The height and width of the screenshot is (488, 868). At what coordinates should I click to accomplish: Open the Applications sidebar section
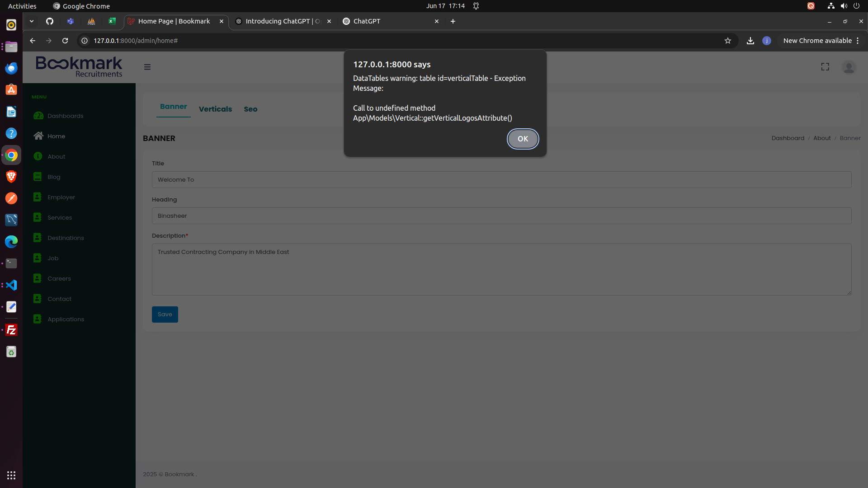pyautogui.click(x=66, y=319)
